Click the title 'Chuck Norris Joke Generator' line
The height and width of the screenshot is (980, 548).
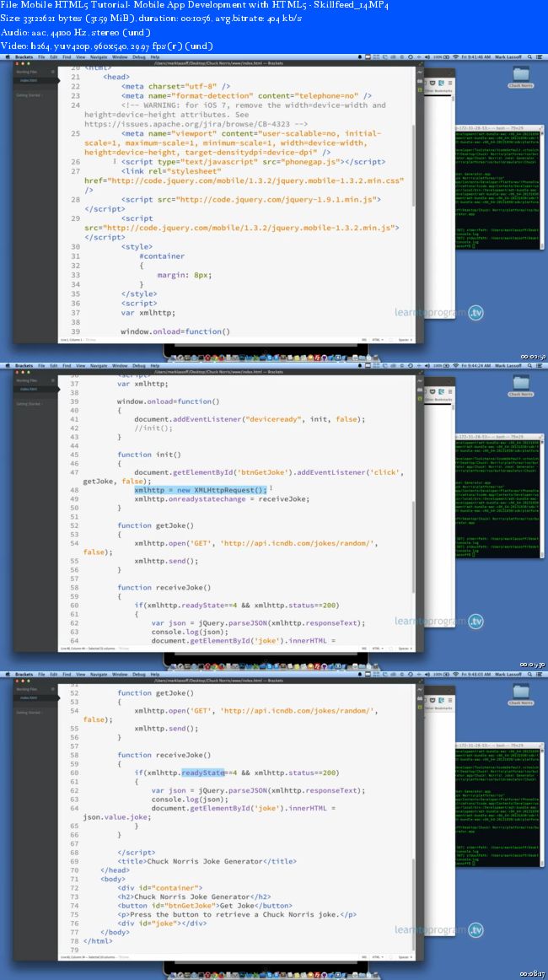(x=207, y=861)
